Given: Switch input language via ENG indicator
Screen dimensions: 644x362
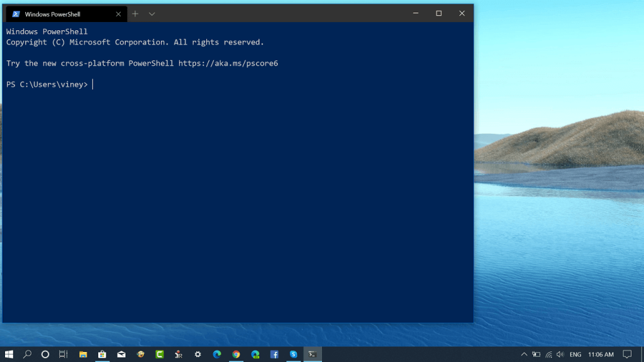Looking at the screenshot, I should pos(575,354).
